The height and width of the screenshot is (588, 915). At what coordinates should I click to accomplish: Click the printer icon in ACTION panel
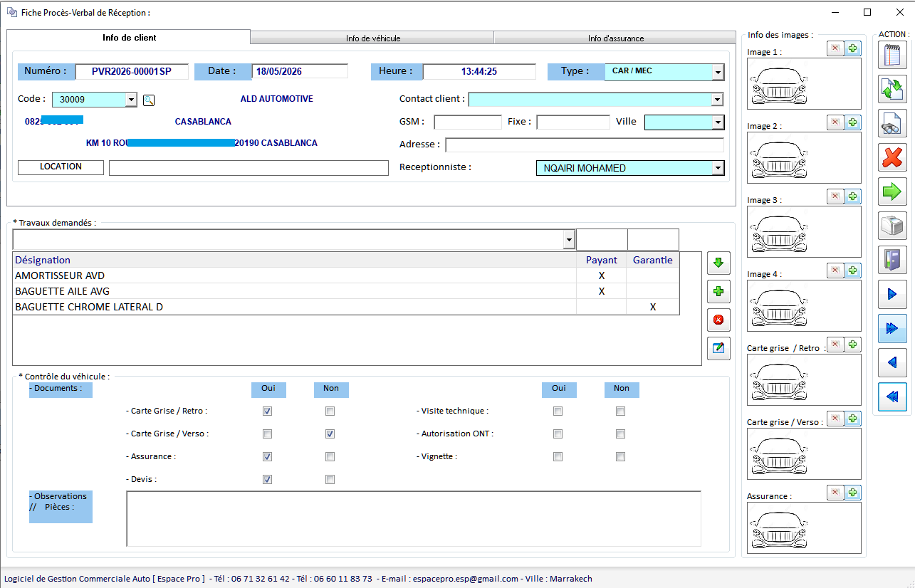click(892, 226)
